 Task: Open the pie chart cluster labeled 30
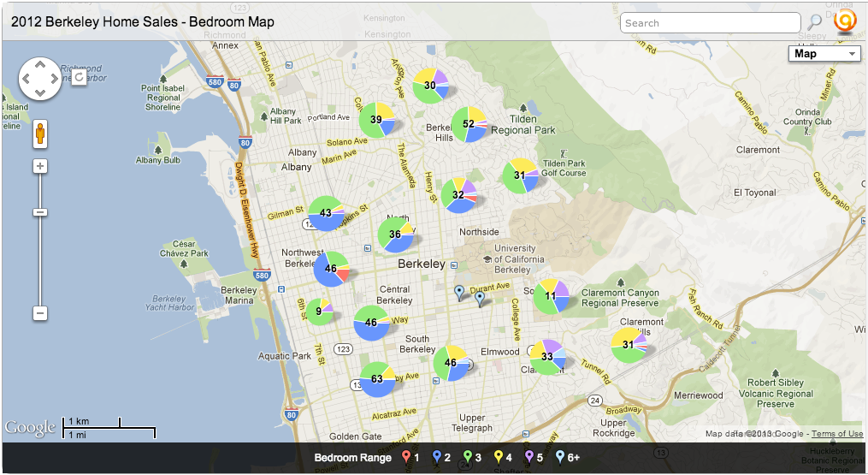[430, 86]
